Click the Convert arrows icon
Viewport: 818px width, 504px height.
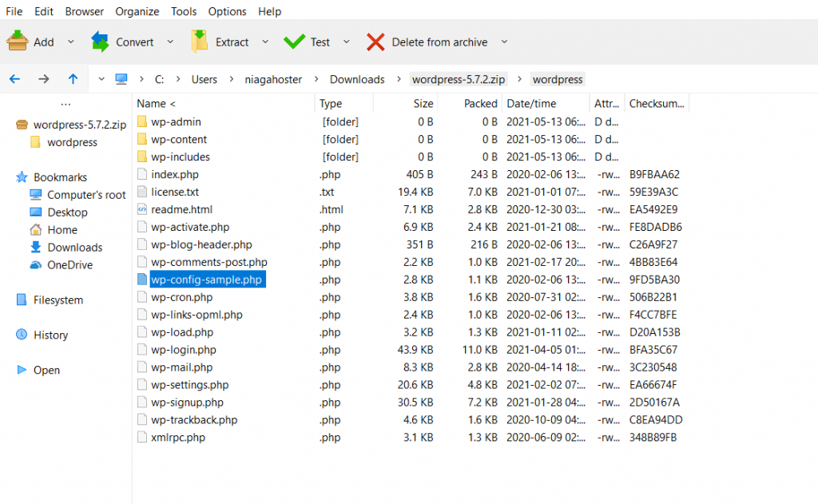coord(100,42)
